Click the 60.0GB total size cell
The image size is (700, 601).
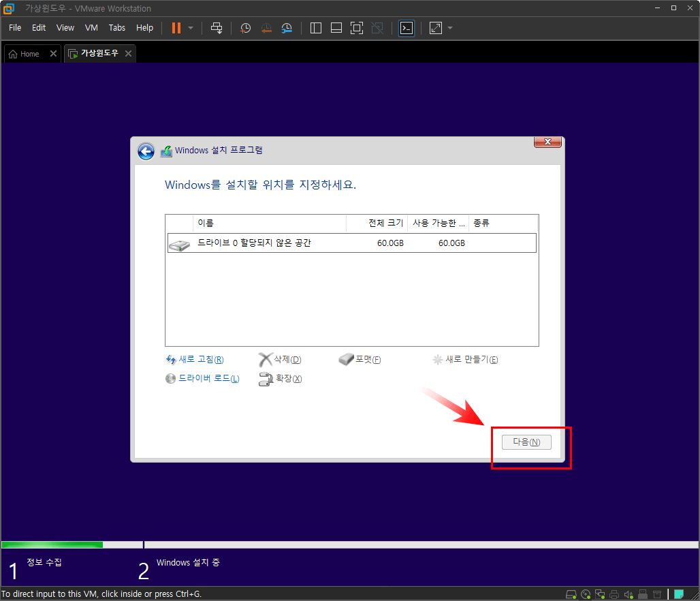pos(390,243)
